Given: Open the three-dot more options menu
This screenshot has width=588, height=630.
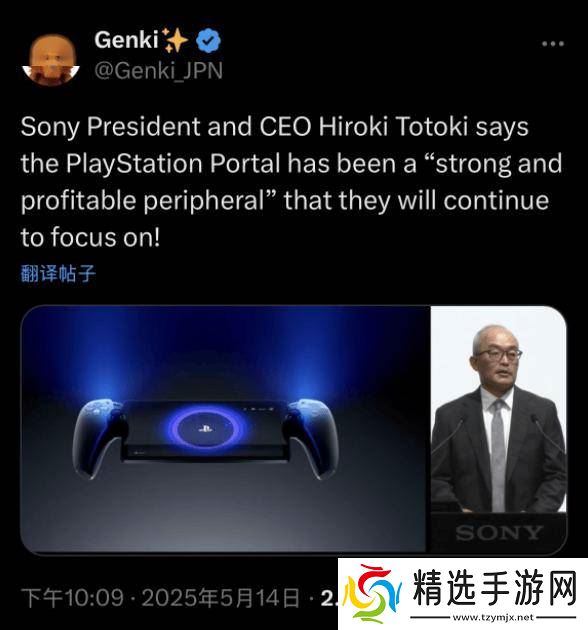Looking at the screenshot, I should point(553,43).
